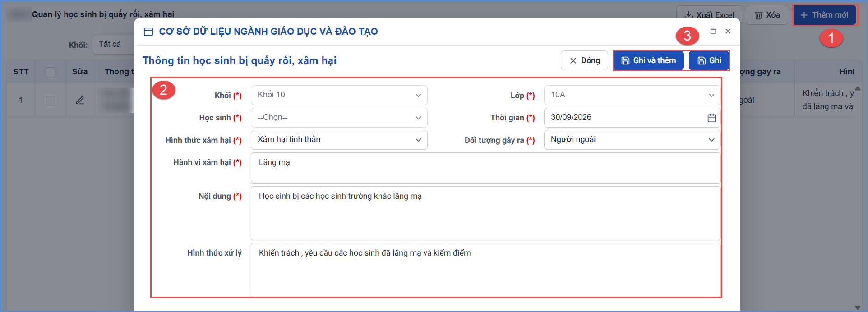Click the Xóa delete button
868x312 pixels.
point(767,15)
